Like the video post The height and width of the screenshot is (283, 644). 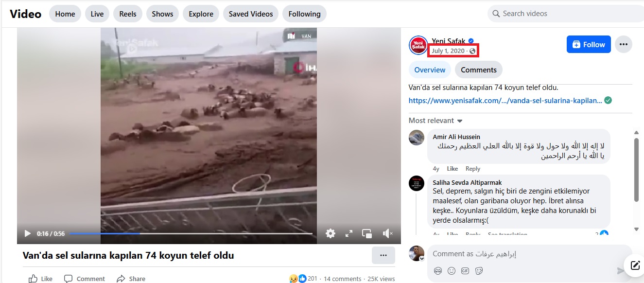point(40,279)
